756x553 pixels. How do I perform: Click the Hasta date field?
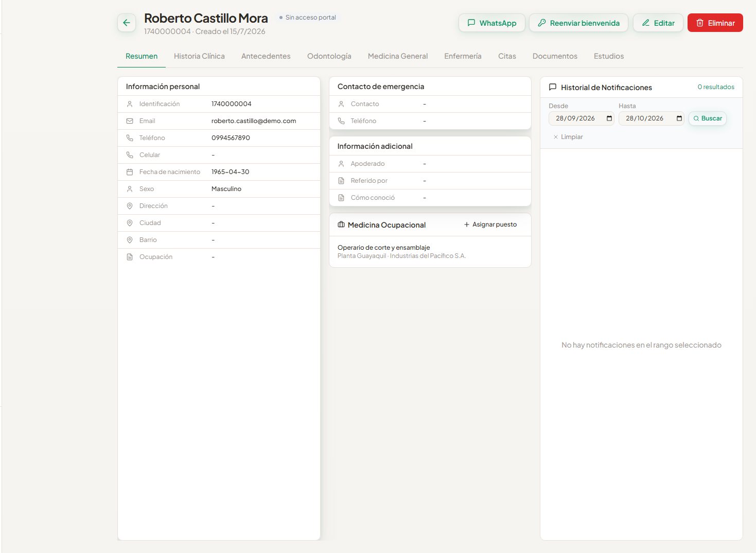[652, 118]
